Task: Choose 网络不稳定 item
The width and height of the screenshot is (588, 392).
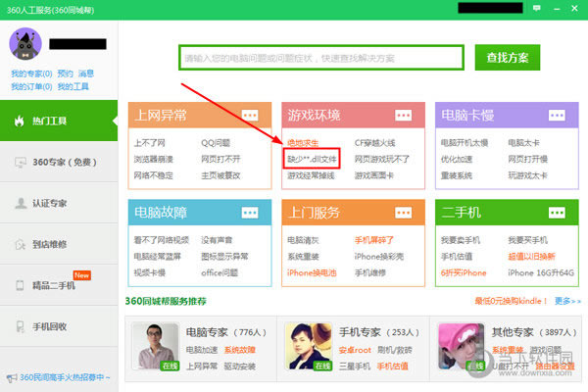Action: (154, 175)
